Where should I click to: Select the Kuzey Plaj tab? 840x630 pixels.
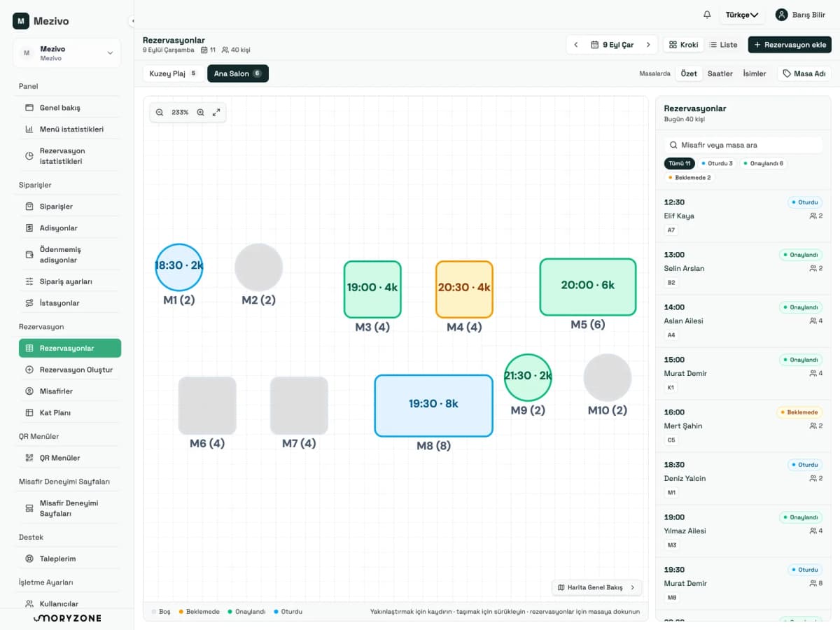[x=173, y=73]
